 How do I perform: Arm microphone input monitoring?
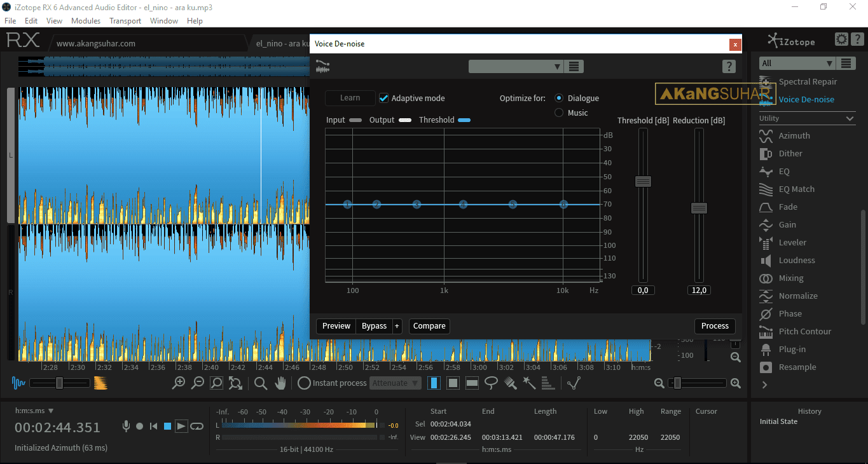click(x=126, y=426)
